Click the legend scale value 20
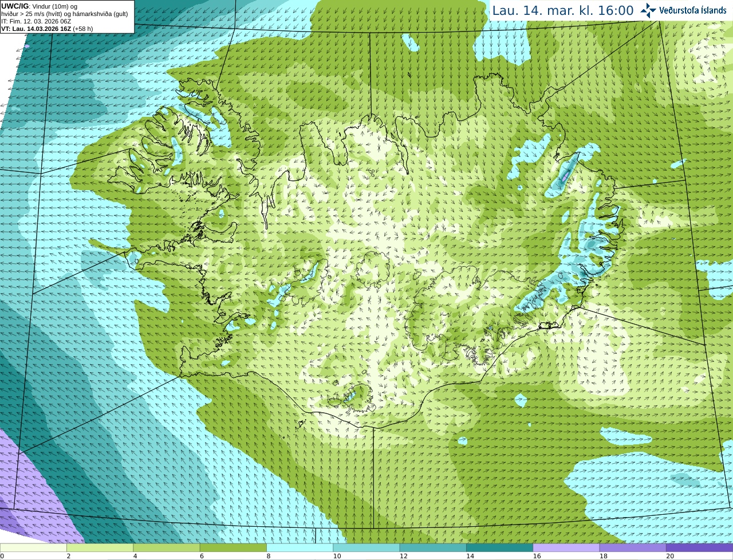 click(669, 556)
